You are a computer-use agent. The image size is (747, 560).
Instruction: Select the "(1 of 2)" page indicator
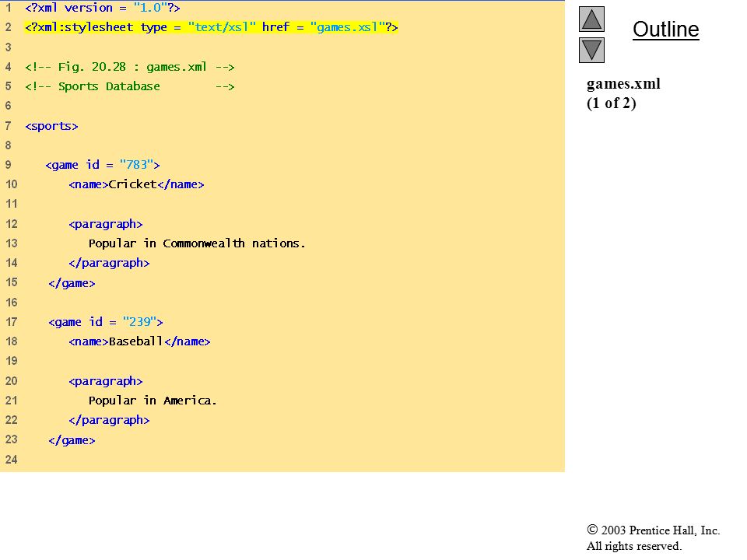pyautogui.click(x=612, y=103)
